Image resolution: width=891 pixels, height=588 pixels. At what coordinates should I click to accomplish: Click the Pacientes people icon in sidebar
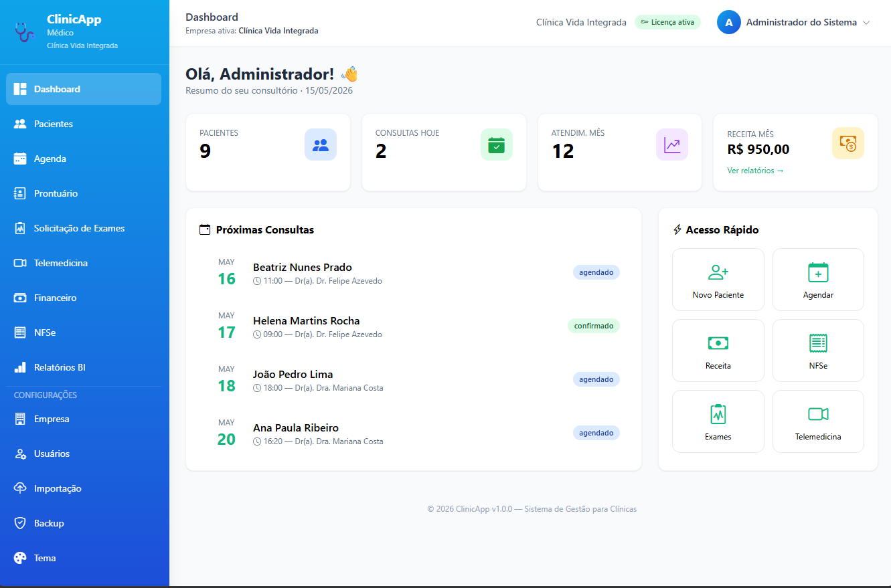pyautogui.click(x=20, y=124)
